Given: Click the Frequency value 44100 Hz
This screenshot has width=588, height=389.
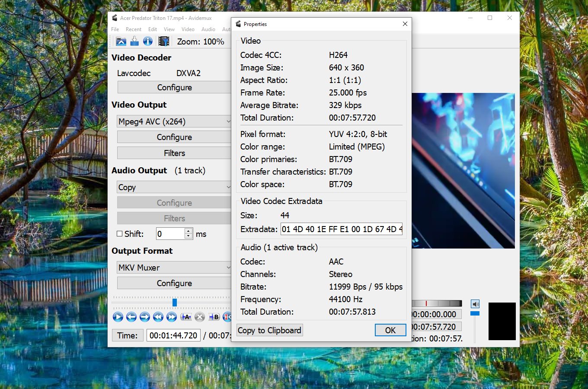Looking at the screenshot, I should [345, 299].
